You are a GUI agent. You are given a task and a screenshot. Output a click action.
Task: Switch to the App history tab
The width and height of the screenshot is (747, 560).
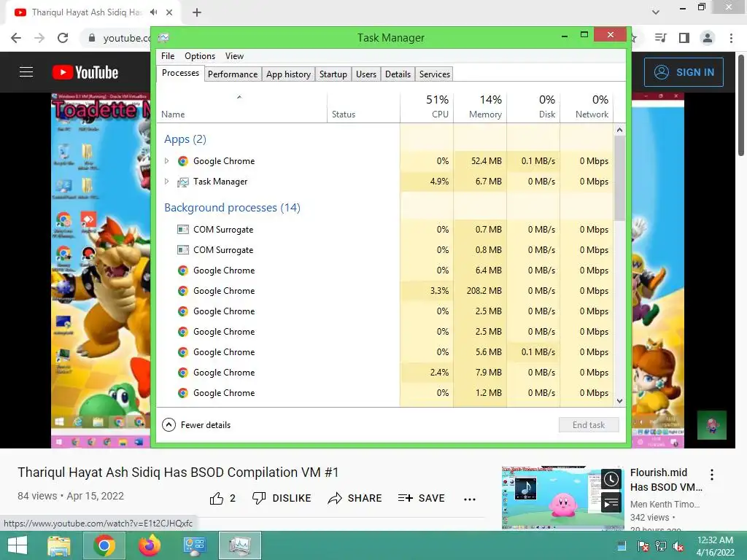288,74
